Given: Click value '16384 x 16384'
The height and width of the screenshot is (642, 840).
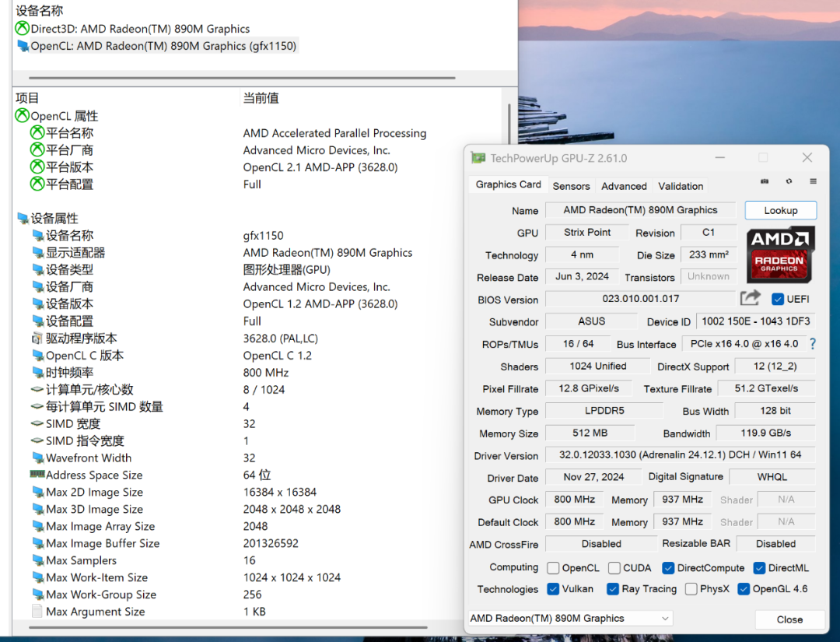Looking at the screenshot, I should (280, 492).
